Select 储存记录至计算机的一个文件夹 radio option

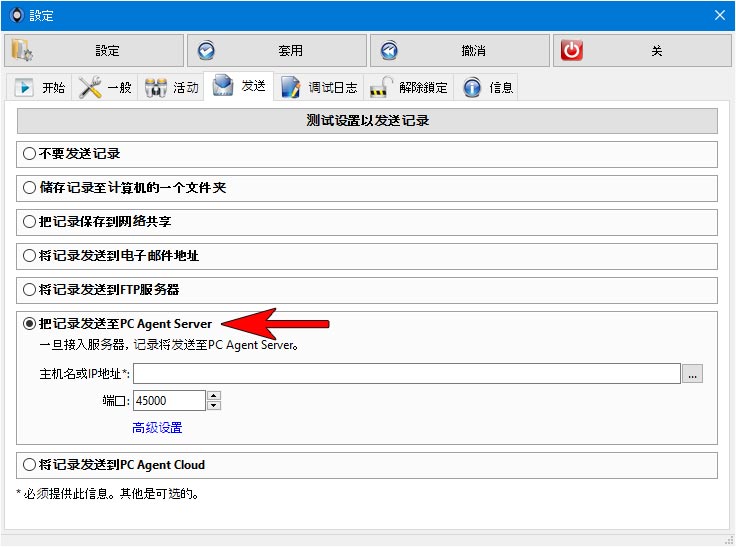pos(30,188)
